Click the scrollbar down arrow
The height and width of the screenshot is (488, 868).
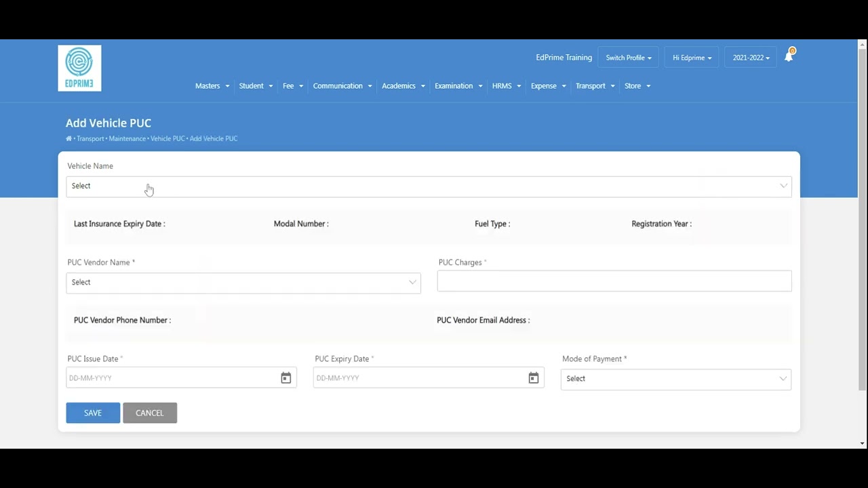pyautogui.click(x=863, y=443)
